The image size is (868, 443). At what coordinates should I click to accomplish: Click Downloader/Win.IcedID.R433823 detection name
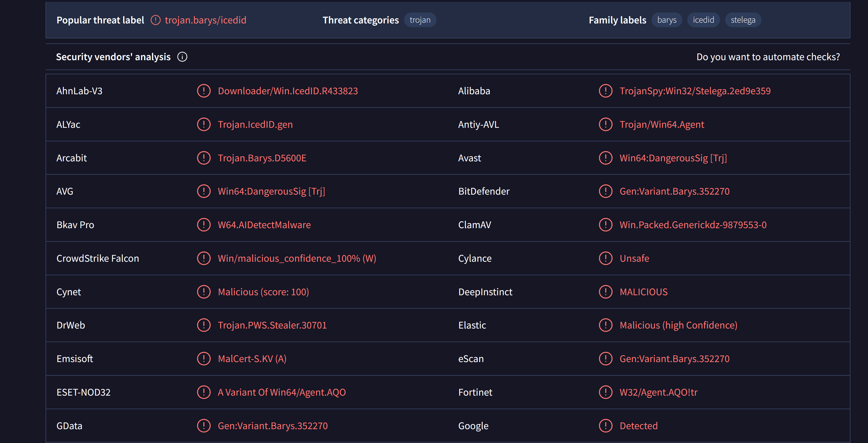tap(288, 91)
